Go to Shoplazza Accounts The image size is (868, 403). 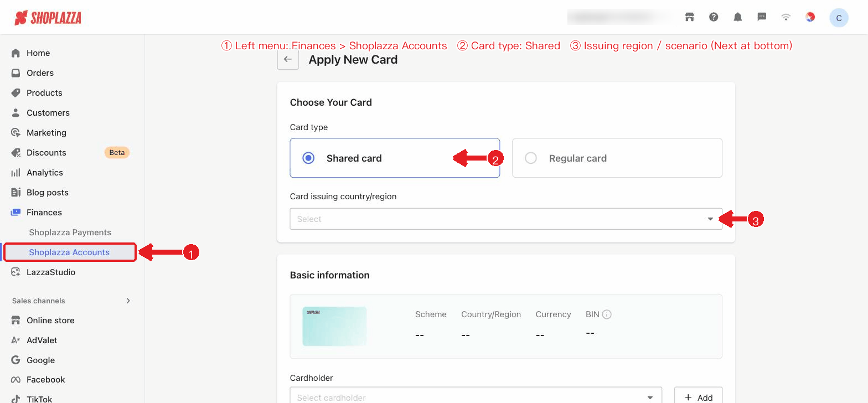click(x=70, y=252)
